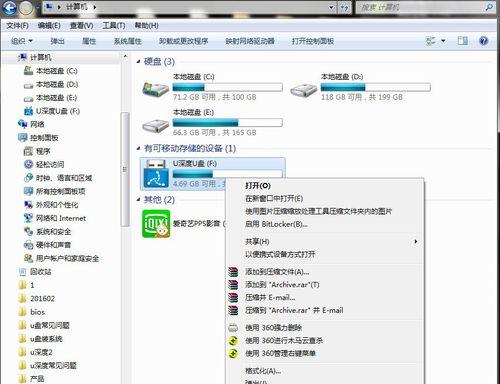Click the Back navigation arrow

(9, 7)
